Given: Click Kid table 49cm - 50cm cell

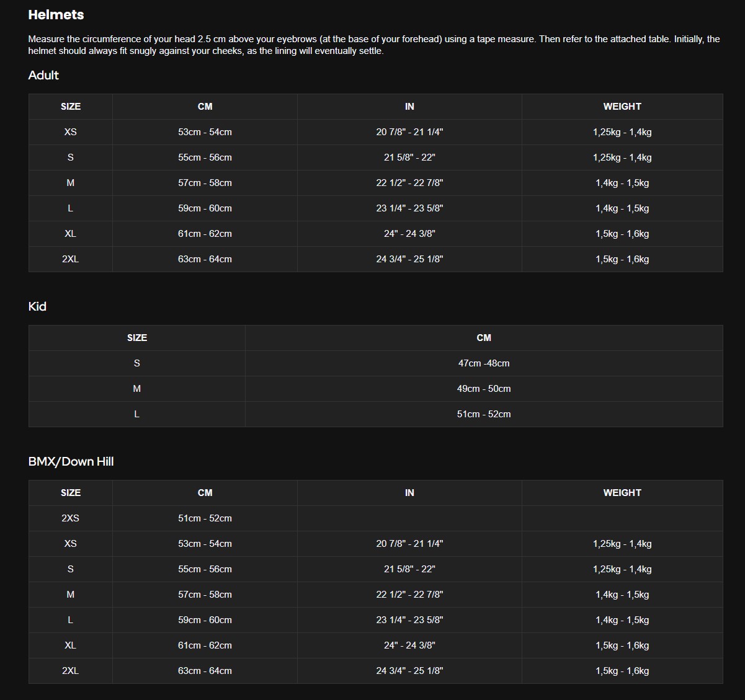Looking at the screenshot, I should point(484,389).
